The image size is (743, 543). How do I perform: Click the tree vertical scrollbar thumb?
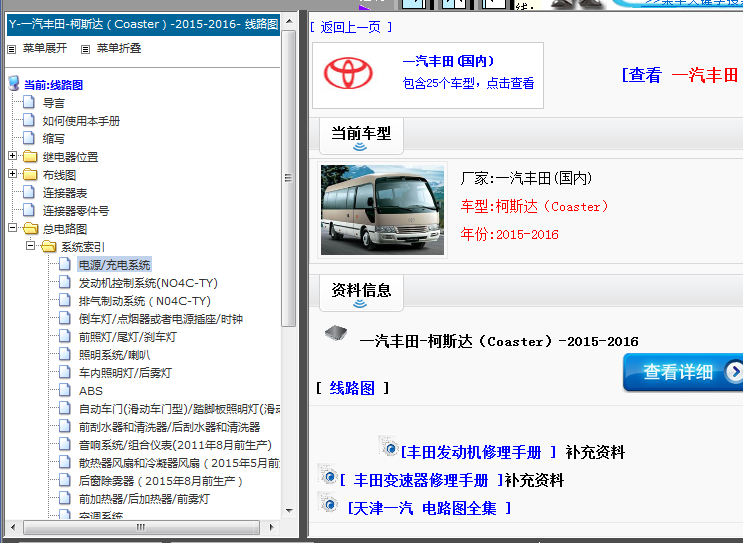(288, 178)
